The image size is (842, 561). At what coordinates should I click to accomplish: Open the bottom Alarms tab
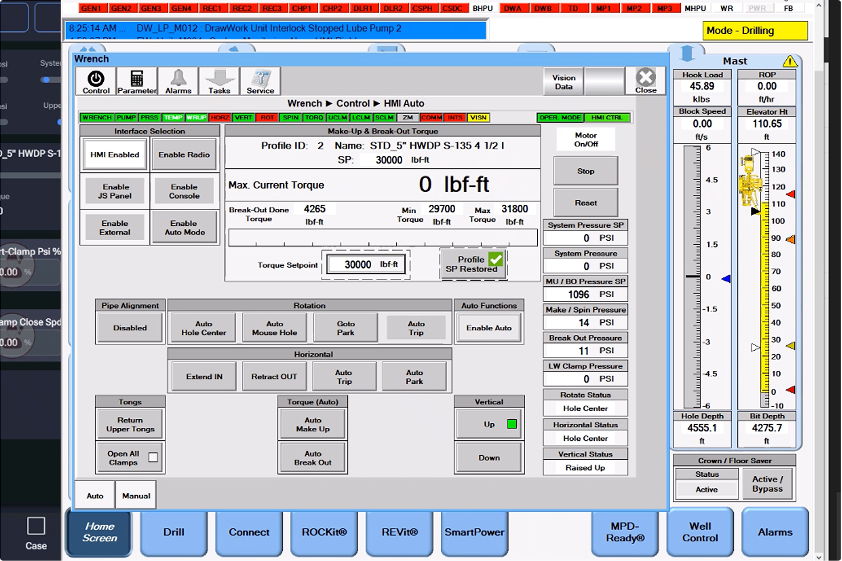tap(775, 532)
